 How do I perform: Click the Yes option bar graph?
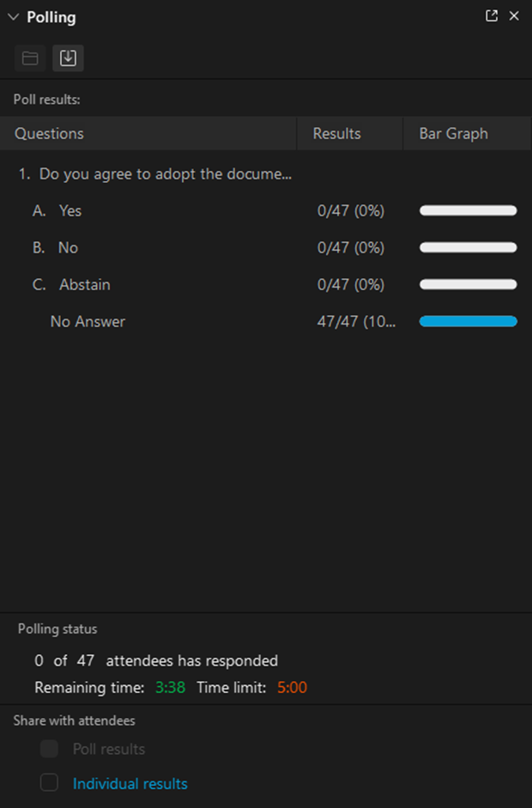pos(469,210)
